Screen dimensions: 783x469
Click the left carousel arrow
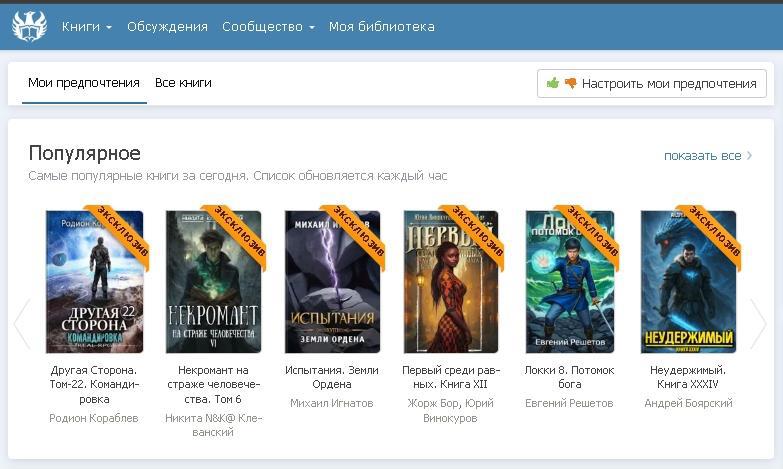[x=21, y=323]
